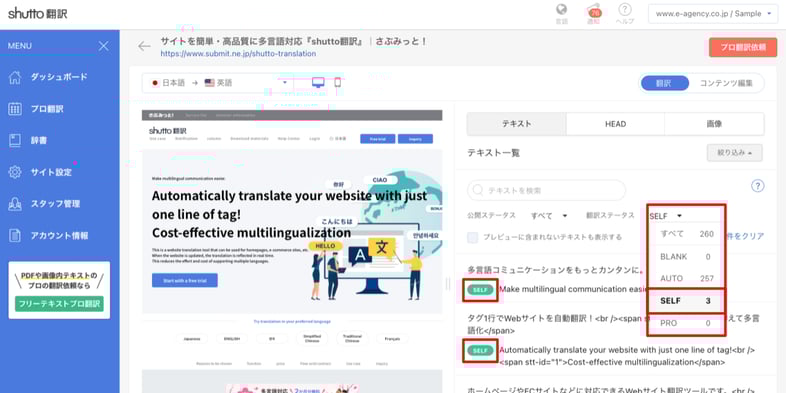786x393 pixels.
Task: Select Traditional Chinese pill in preview
Action: 352,338
